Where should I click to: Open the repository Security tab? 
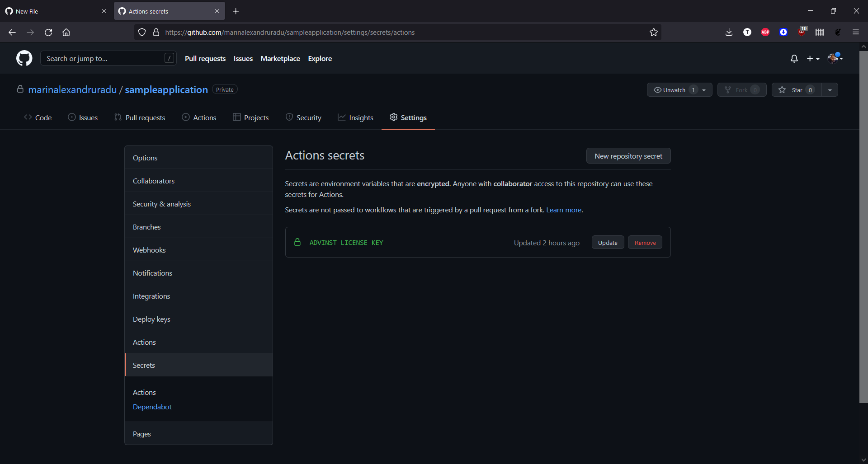303,117
